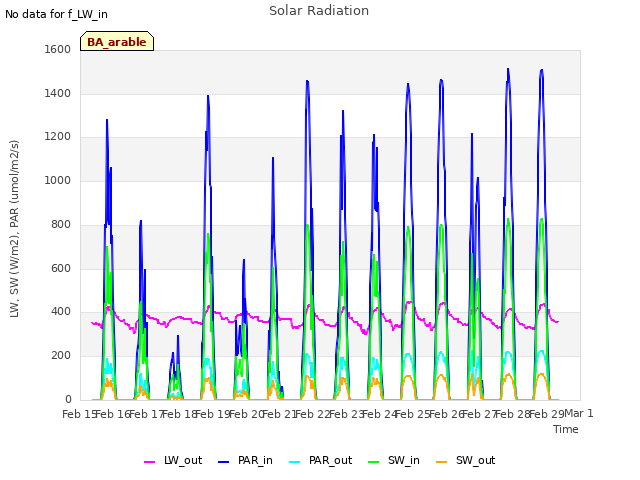The width and height of the screenshot is (640, 480).
Task: Click the Solar Radiation chart title
Action: pyautogui.click(x=319, y=11)
